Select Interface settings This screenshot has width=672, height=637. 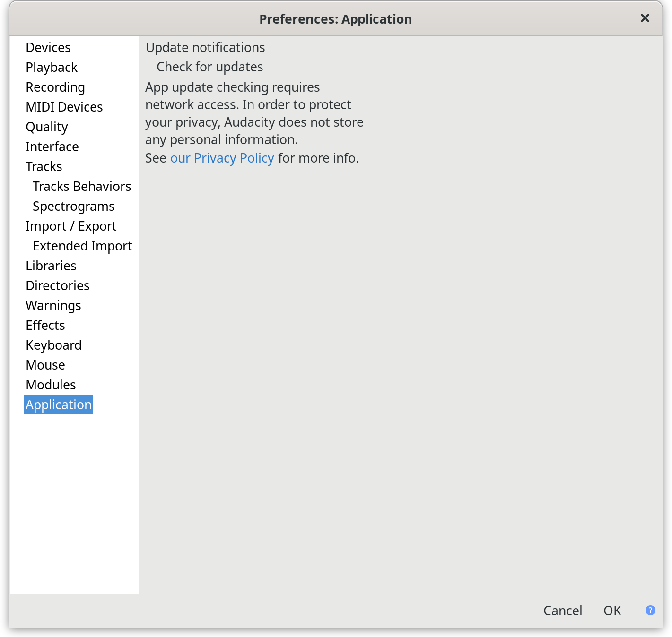point(52,146)
